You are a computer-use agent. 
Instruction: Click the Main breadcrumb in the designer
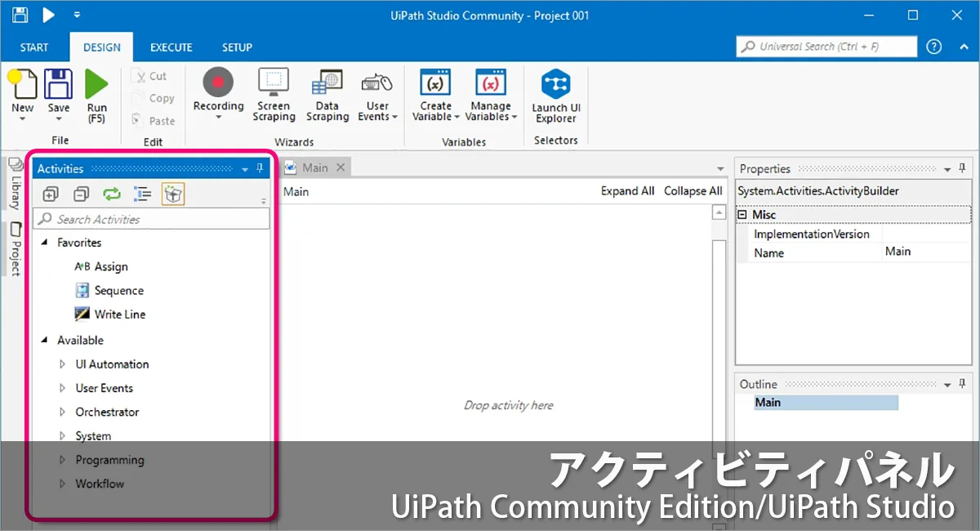296,192
